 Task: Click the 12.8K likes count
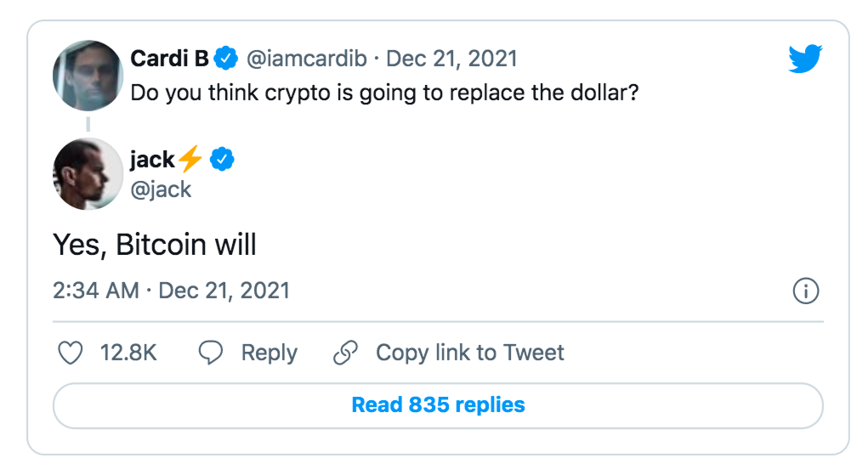tap(128, 353)
